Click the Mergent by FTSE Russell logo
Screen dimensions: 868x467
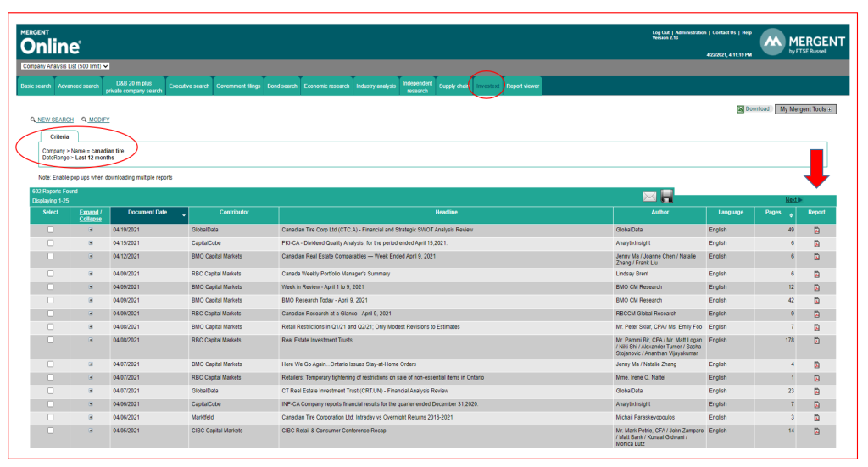coord(802,42)
